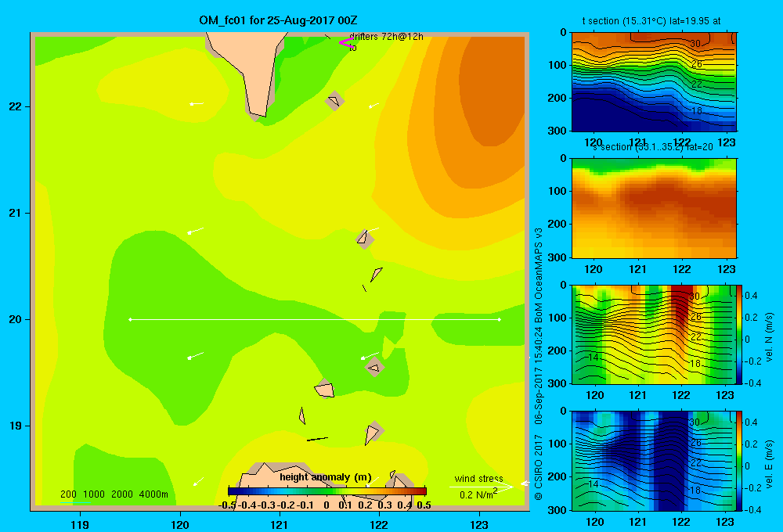
Task: Click the 0.4 tick on the vel. N colorbar
Action: coord(751,296)
